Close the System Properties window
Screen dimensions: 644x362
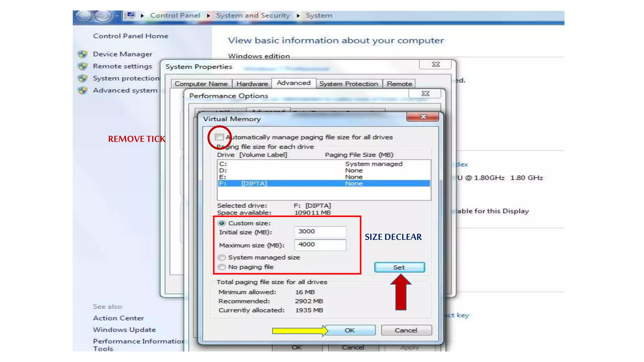(436, 64)
